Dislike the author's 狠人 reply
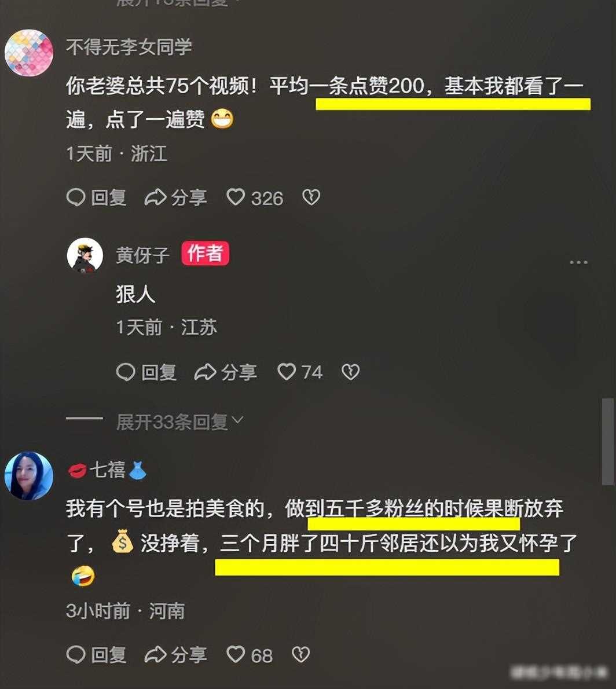 [351, 372]
